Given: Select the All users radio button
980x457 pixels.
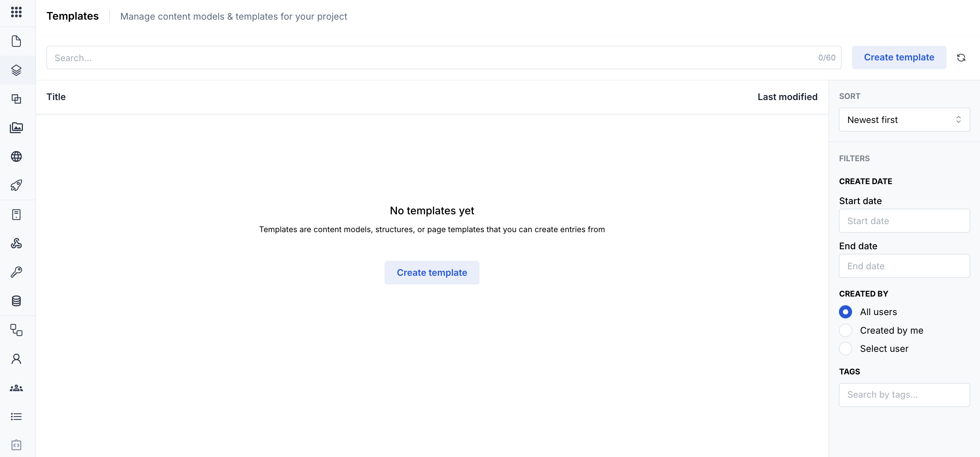Looking at the screenshot, I should (x=846, y=312).
